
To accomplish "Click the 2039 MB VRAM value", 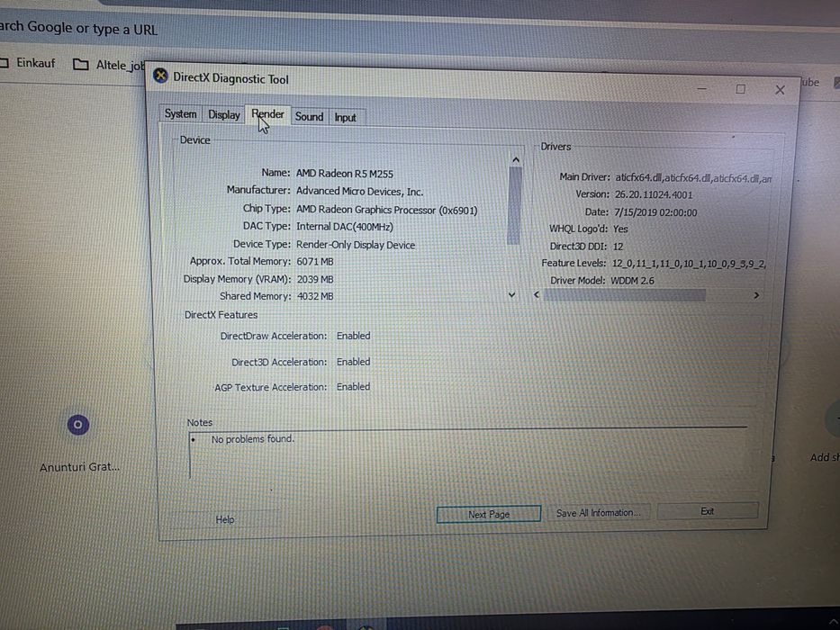I will (315, 279).
